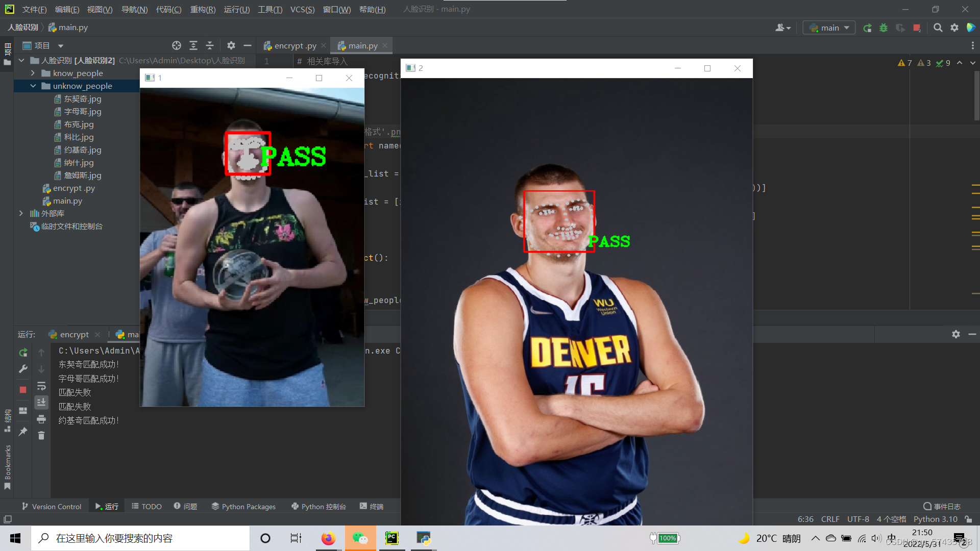980x551 pixels.
Task: Collapse the 人脸识别 root project folder
Action: point(21,60)
